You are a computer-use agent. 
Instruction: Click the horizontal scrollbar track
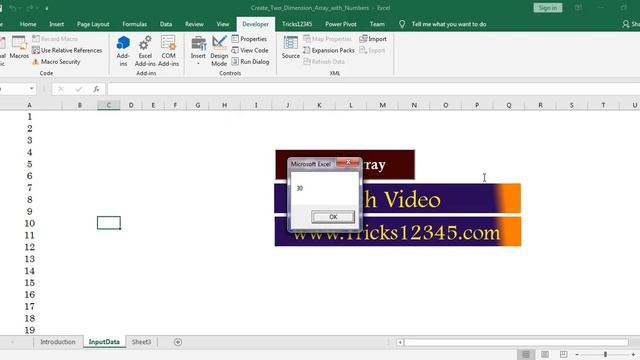pyautogui.click(x=516, y=342)
